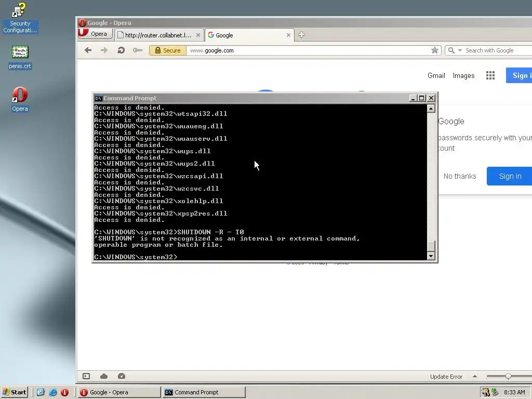Viewport: 532px width, 399px height.
Task: Click Sign in inside the Google prompt
Action: [x=509, y=176]
